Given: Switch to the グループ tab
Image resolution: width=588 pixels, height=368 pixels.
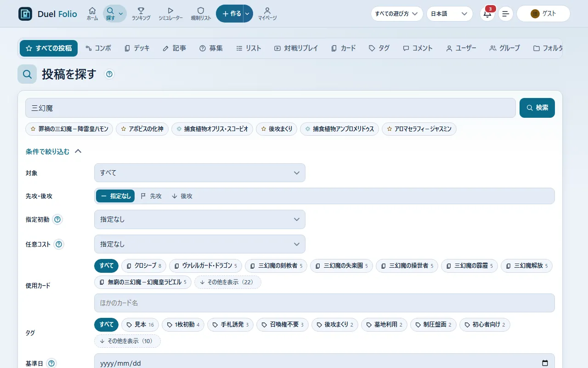Looking at the screenshot, I should (504, 48).
